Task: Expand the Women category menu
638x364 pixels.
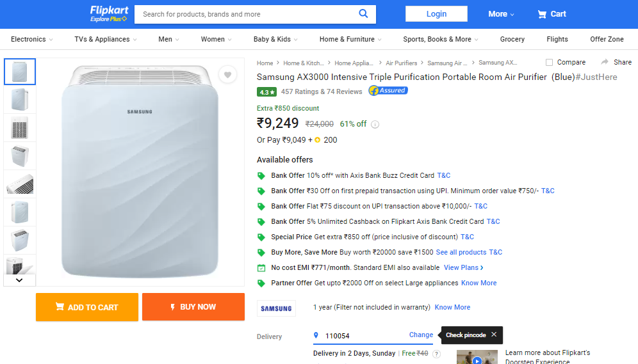Action: [x=216, y=40]
